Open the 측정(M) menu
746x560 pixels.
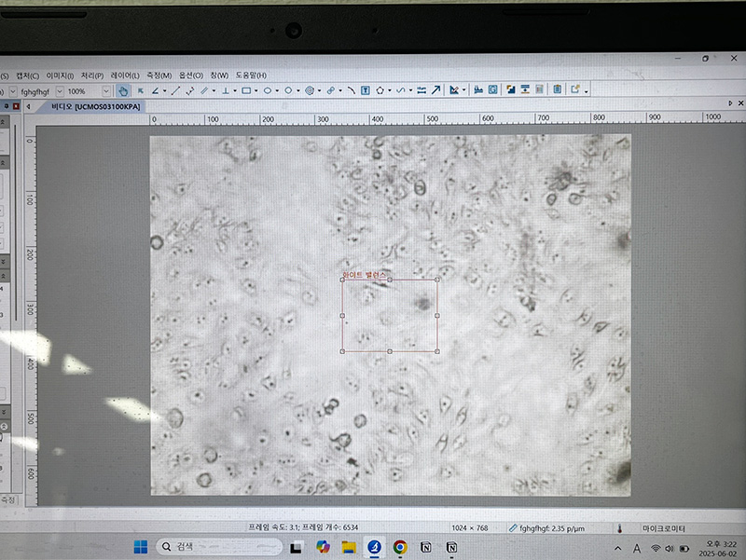159,75
